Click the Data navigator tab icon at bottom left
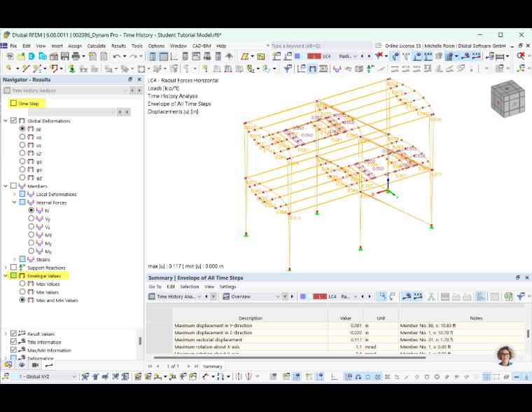This screenshot has width=532, height=412. (x=8, y=365)
